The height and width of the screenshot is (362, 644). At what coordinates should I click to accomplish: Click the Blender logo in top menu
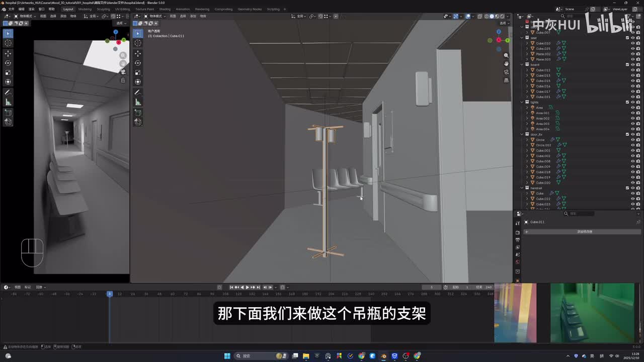pyautogui.click(x=4, y=9)
